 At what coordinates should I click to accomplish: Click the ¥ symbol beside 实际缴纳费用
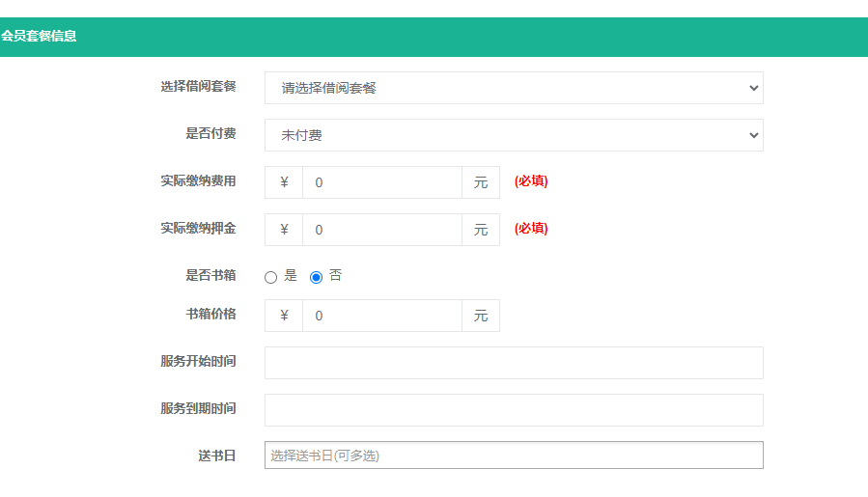tap(284, 182)
